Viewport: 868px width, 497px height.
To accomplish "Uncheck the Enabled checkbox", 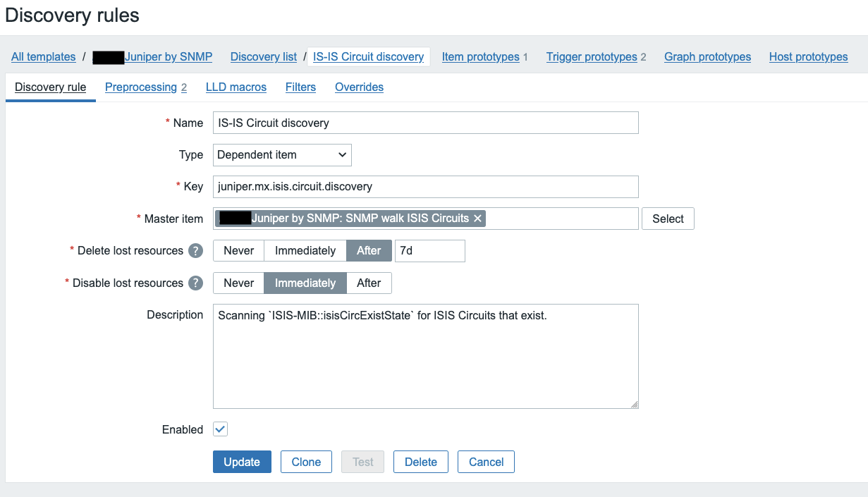I will [x=221, y=429].
